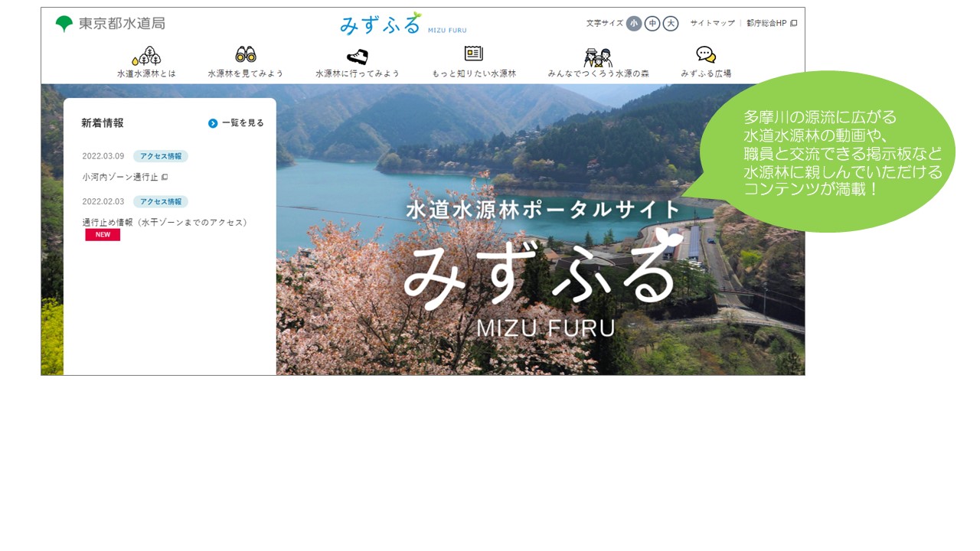Set text size to 小
This screenshot has width=980, height=551.
click(x=634, y=24)
